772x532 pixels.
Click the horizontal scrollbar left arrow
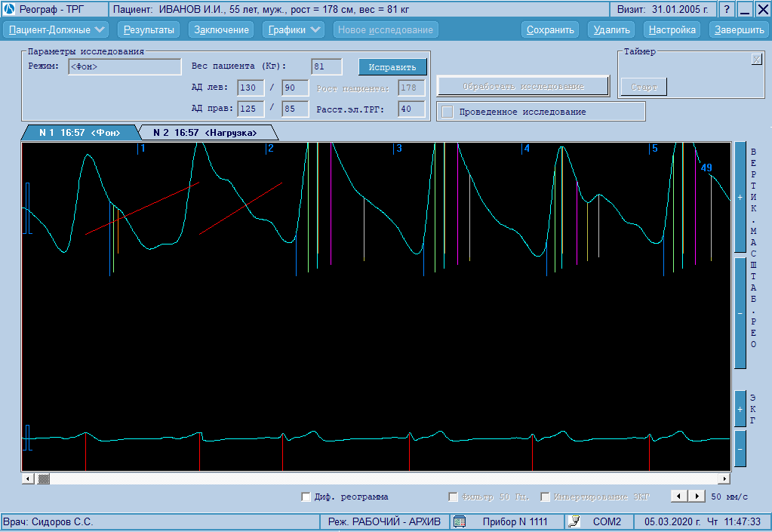click(28, 478)
